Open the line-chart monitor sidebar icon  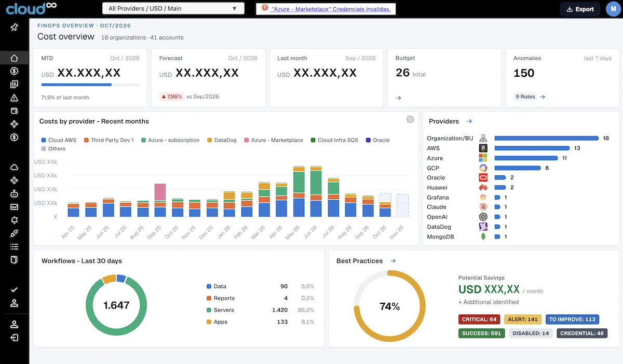[x=15, y=207]
